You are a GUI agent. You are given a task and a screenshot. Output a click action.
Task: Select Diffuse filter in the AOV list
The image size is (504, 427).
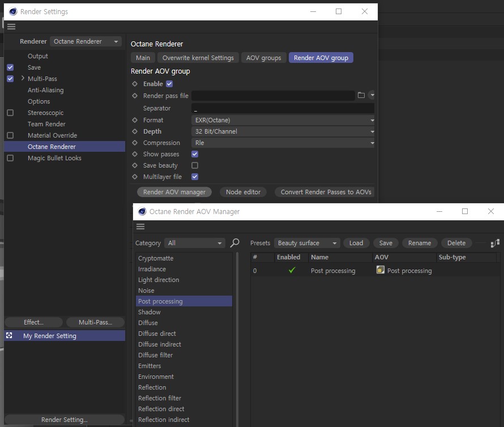184,355
